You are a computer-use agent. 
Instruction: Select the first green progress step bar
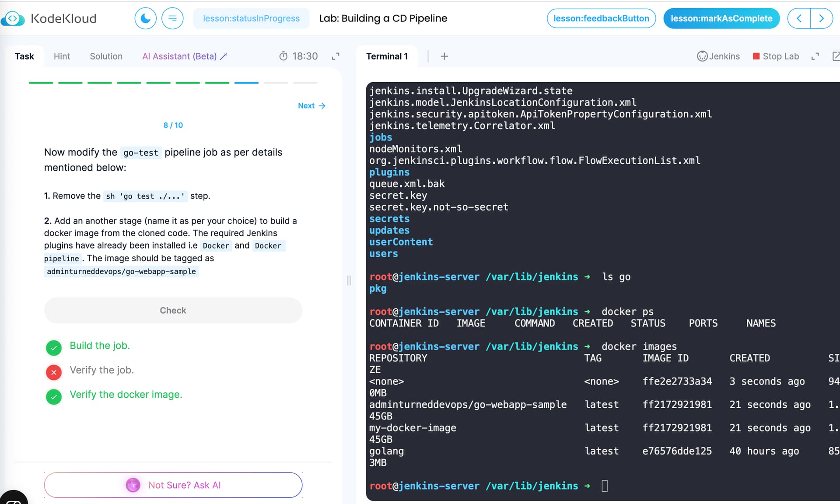coord(41,83)
